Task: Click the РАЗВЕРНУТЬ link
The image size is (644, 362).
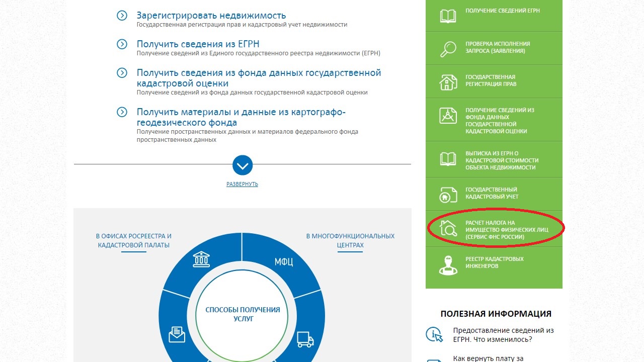Action: pyautogui.click(x=242, y=184)
